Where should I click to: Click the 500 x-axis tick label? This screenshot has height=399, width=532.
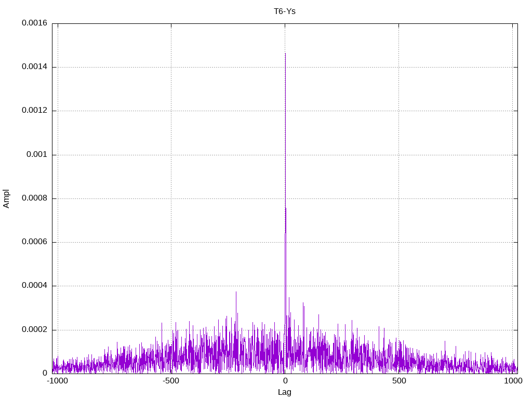point(399,381)
